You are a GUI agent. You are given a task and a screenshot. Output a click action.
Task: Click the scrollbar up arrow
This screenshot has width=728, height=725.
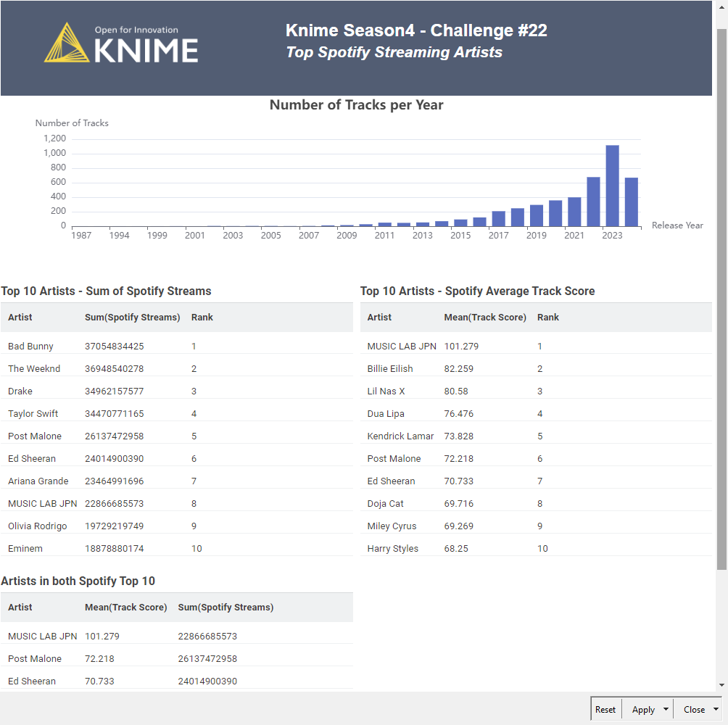pos(721,6)
